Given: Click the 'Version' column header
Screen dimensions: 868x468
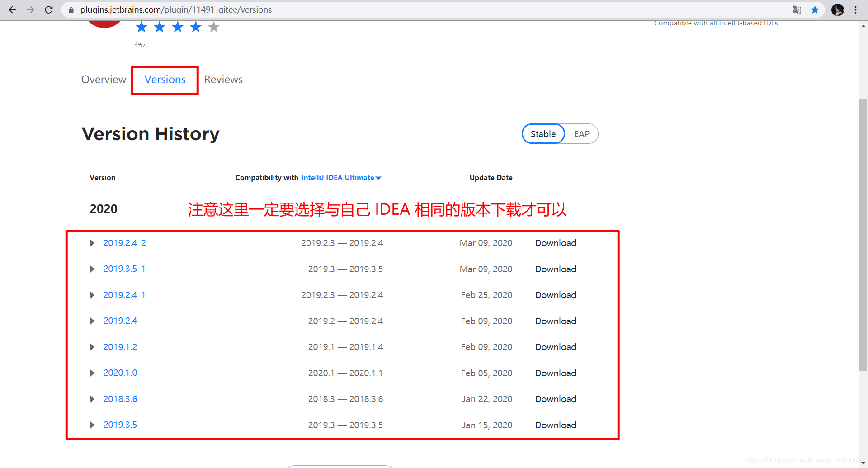Looking at the screenshot, I should point(103,178).
